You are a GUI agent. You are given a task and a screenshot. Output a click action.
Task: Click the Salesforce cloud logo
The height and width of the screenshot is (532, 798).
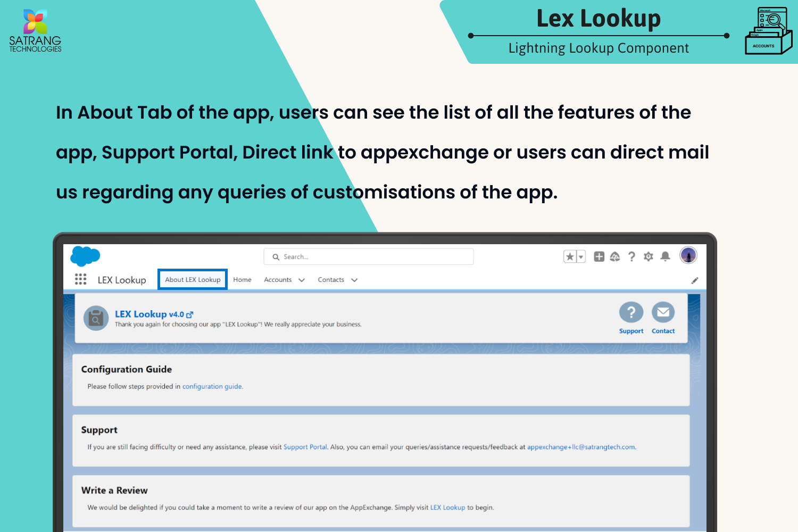pyautogui.click(x=85, y=256)
